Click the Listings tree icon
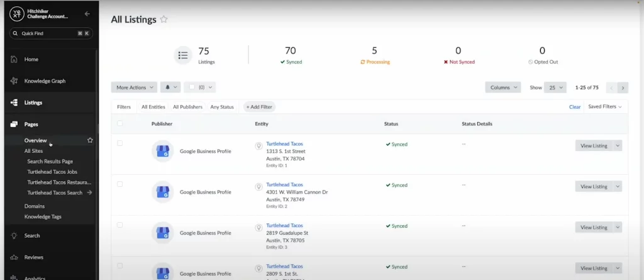644x280 pixels. tap(14, 103)
